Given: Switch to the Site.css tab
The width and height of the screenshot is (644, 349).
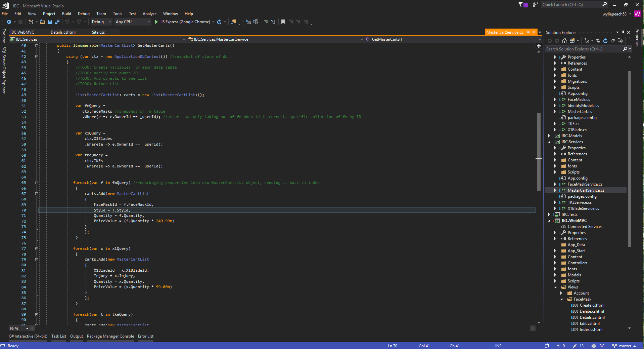Looking at the screenshot, I should click(98, 32).
